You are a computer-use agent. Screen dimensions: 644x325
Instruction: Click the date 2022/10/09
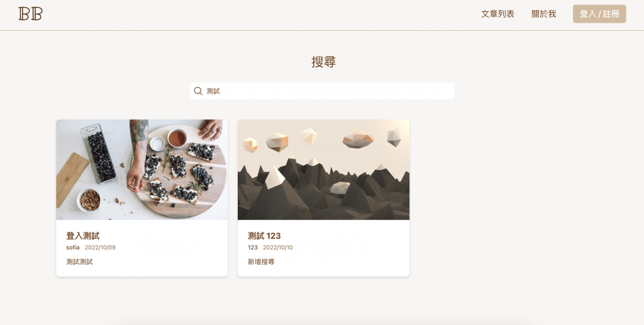click(100, 248)
